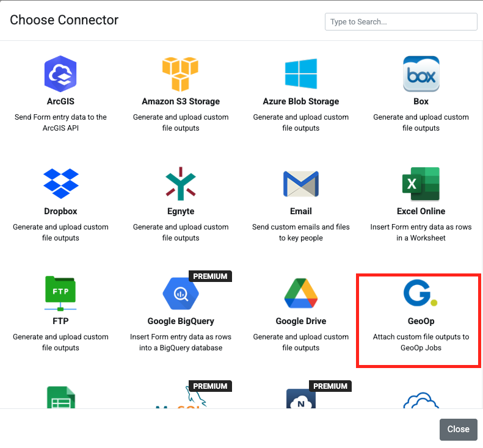The width and height of the screenshot is (483, 448).
Task: Click PREMIUM badge above cloud N icon
Action: 330,386
